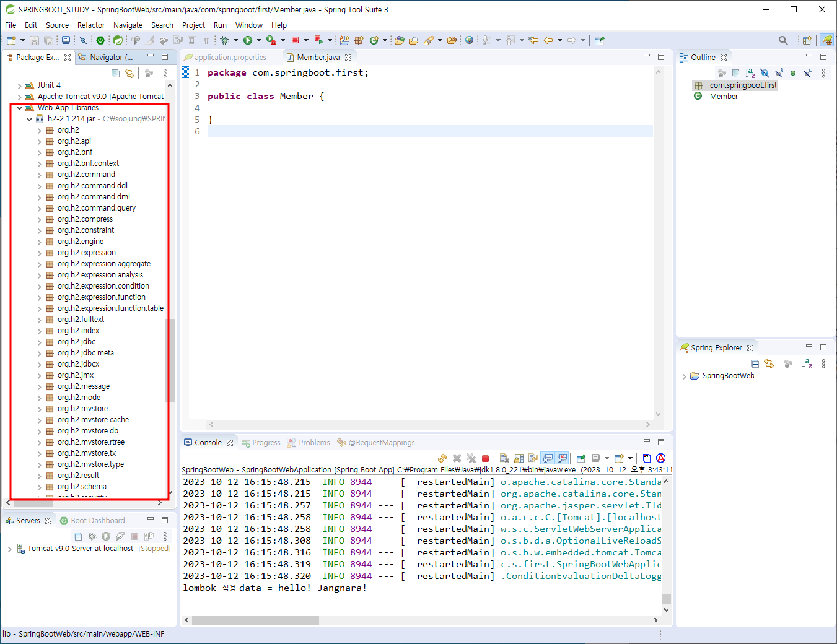Click the Boot Dashboard green power icon
Viewport: 837px width, 644px height.
pos(100,40)
